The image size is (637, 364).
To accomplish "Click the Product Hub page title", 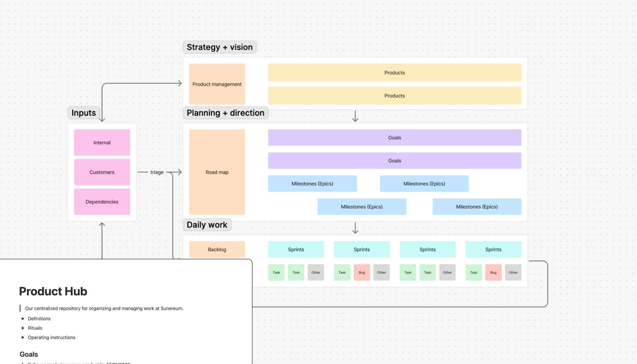I will pyautogui.click(x=53, y=291).
